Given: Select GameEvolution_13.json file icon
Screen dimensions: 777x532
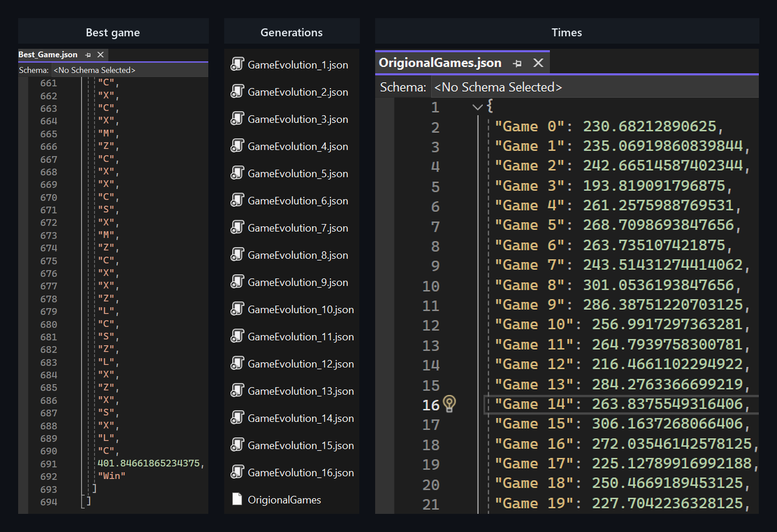Looking at the screenshot, I should 237,391.
